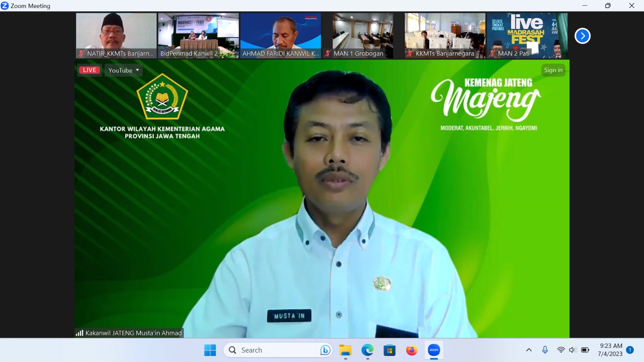The height and width of the screenshot is (362, 644).
Task: Select BidPenmad Kanwil 2 participant thumbnail
Action: [198, 36]
